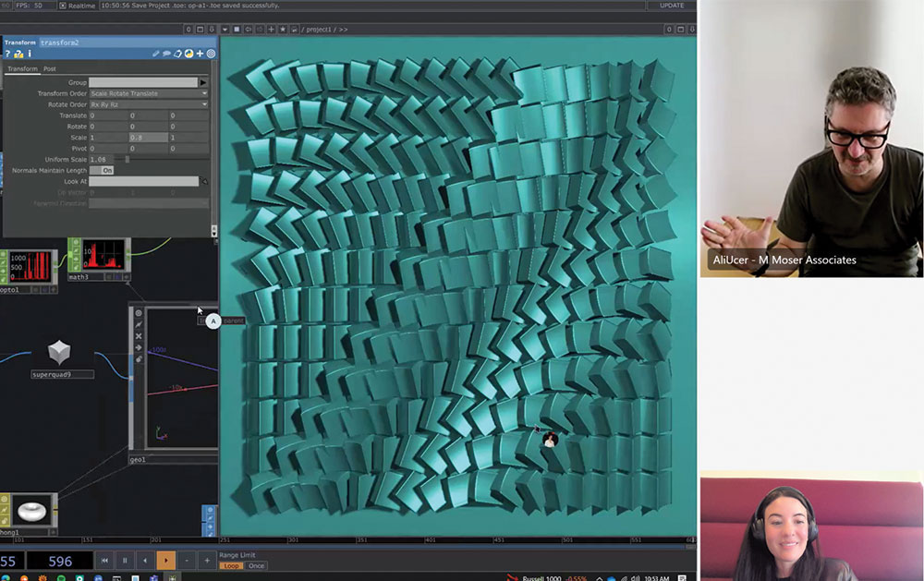Select the Loop range limit button
Image resolution: width=924 pixels, height=581 pixels.
[231, 565]
